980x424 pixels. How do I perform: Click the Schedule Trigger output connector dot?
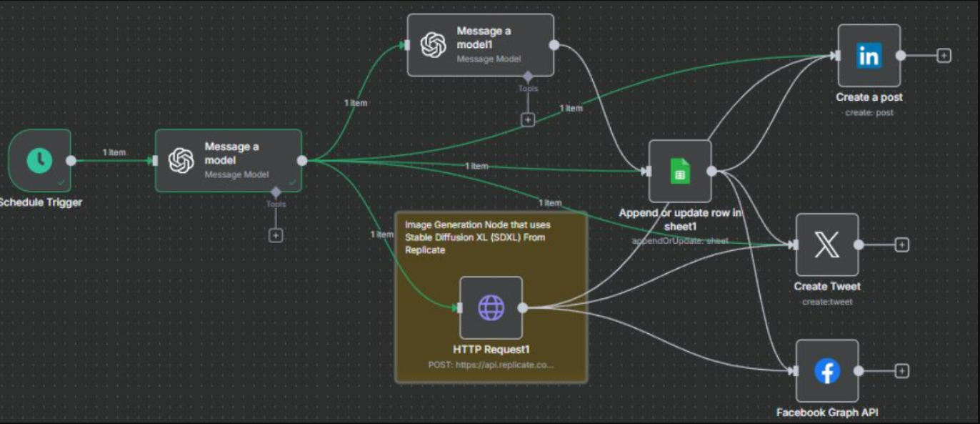[71, 160]
